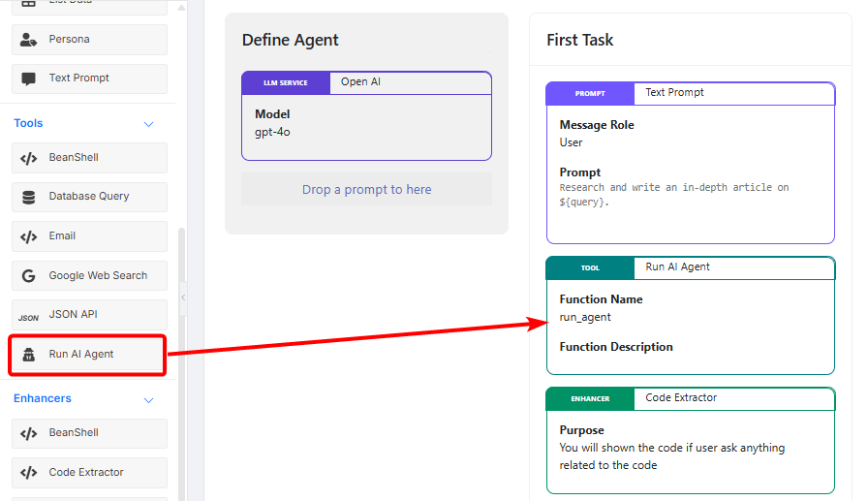Click the JSON API icon
The width and height of the screenshot is (868, 501).
tap(29, 316)
